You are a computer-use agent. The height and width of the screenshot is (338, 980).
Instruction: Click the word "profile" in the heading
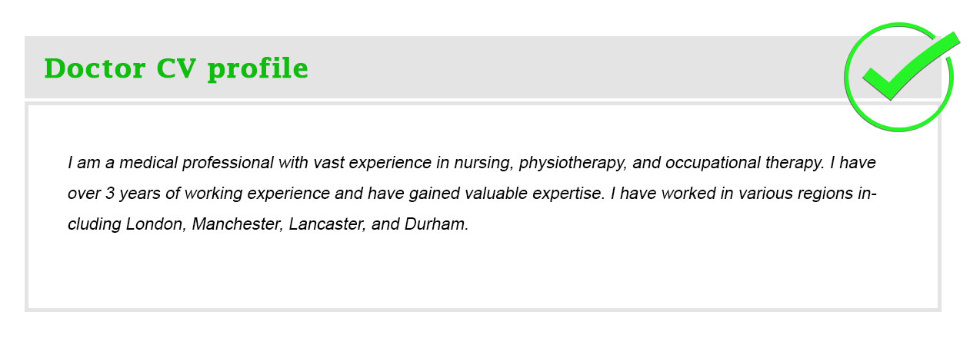click(x=258, y=69)
